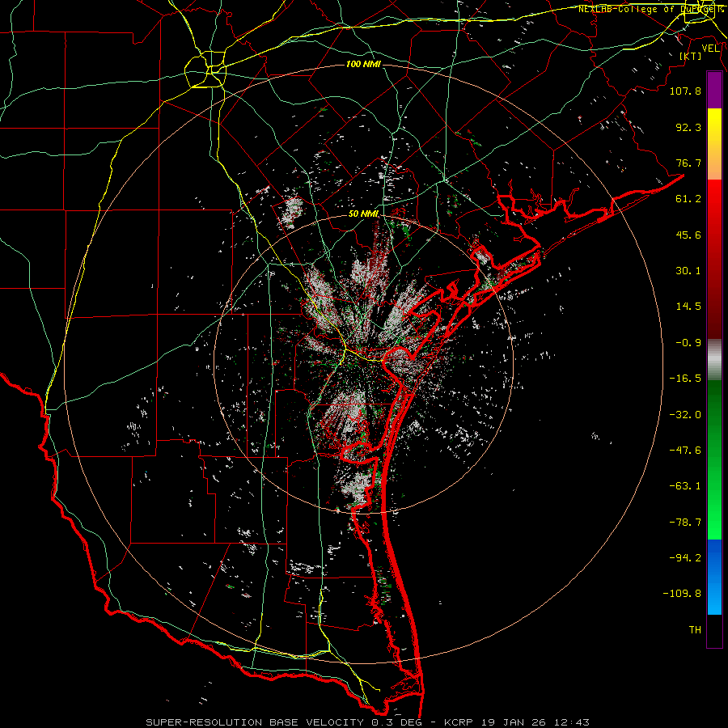Screen dimensions: 728x728
Task: Click the 100 NMI range ring label
Action: pyautogui.click(x=363, y=64)
